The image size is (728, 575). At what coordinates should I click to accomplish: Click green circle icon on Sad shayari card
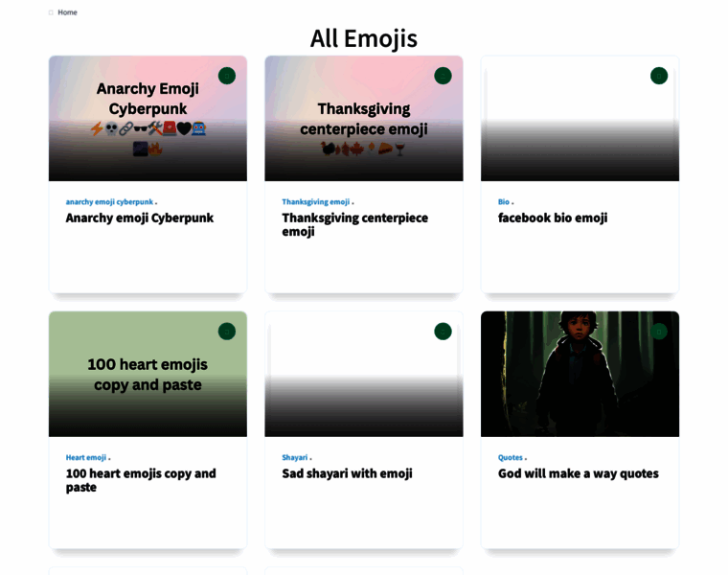click(x=443, y=332)
